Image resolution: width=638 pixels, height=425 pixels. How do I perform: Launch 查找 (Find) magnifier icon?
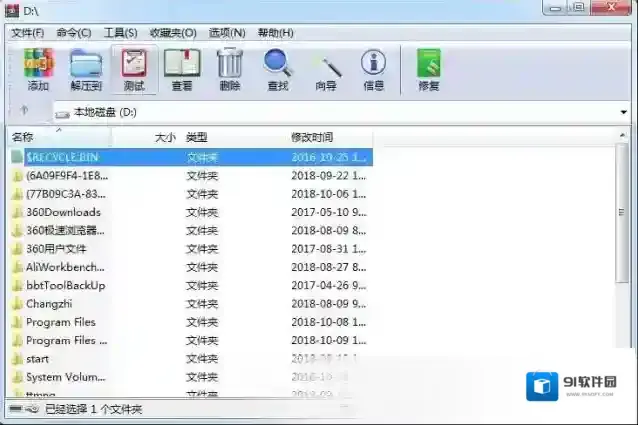point(277,69)
